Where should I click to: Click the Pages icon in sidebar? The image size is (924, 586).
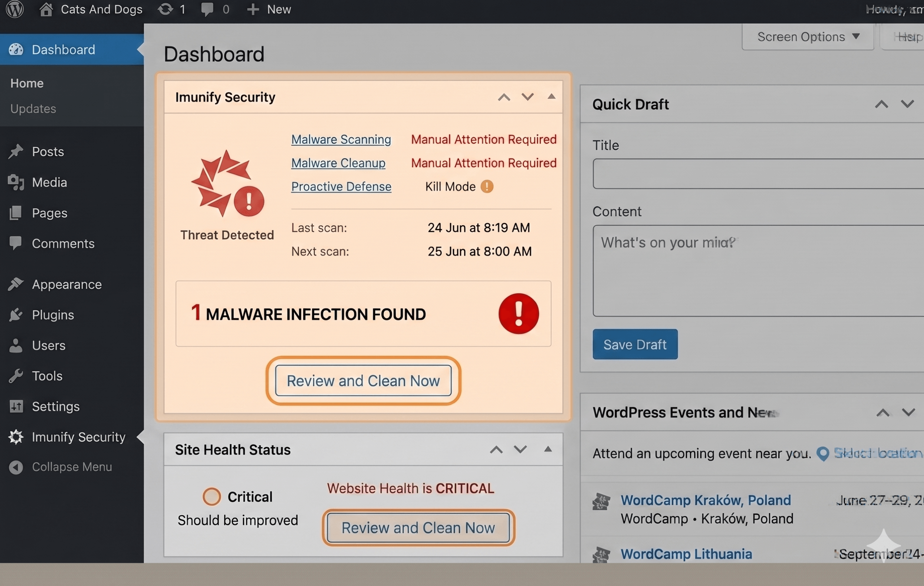coord(16,213)
